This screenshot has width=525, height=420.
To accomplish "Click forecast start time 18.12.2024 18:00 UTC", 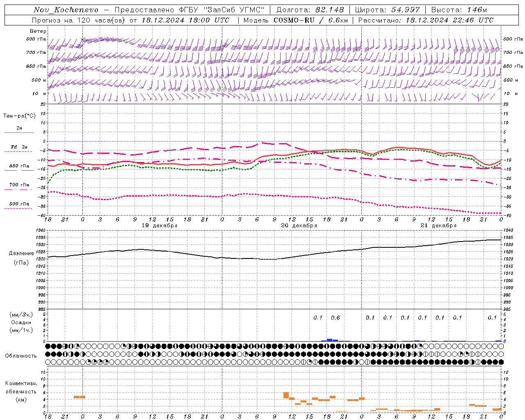I will pos(185,20).
